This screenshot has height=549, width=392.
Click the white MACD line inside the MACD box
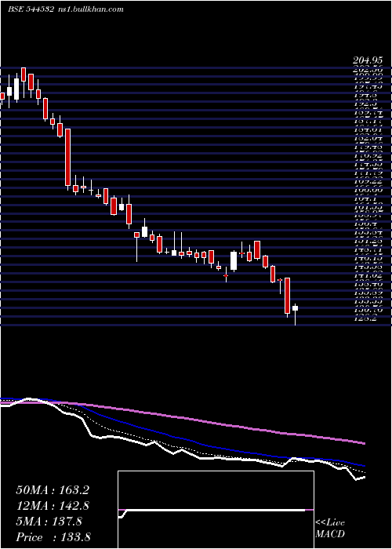point(213,511)
